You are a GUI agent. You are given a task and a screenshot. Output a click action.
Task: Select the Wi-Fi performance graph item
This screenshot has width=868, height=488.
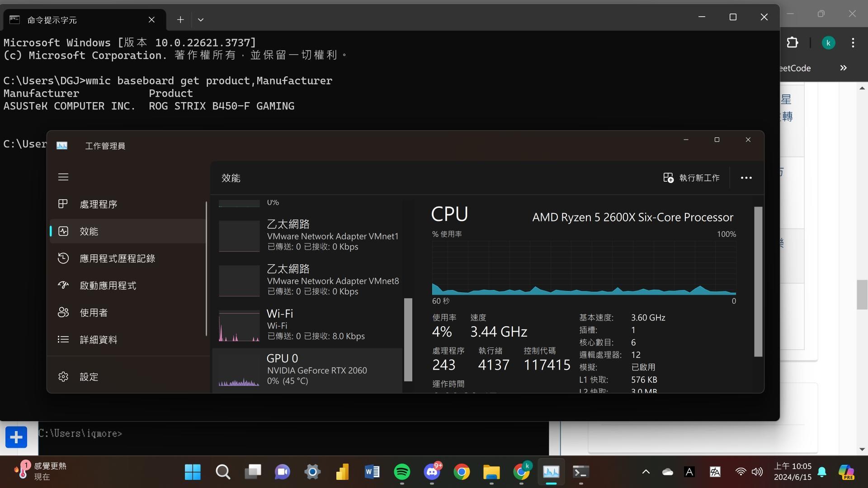pyautogui.click(x=307, y=325)
